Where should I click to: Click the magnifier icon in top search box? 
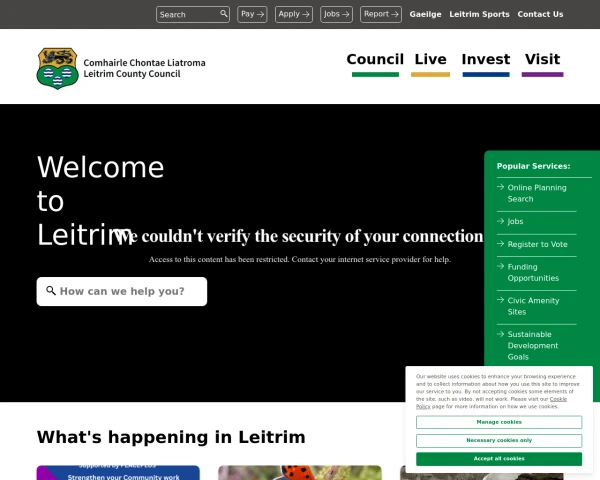[x=223, y=14]
